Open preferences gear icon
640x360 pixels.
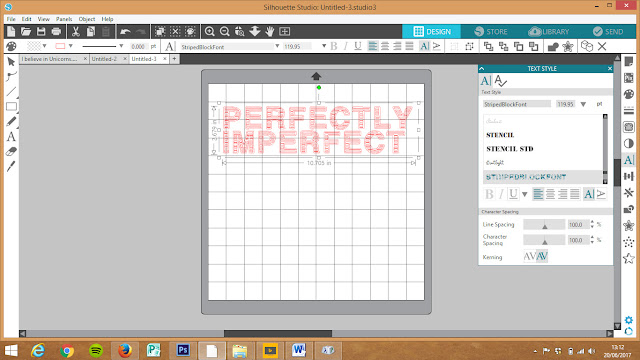(x=629, y=320)
